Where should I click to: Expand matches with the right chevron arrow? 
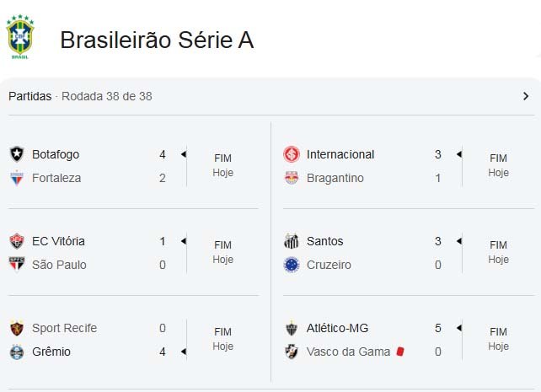click(526, 96)
